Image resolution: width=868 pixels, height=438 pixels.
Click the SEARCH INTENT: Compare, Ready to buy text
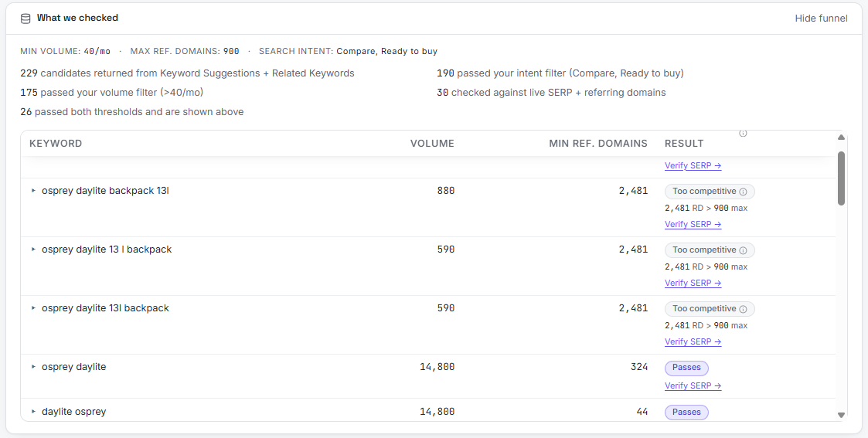(x=348, y=51)
